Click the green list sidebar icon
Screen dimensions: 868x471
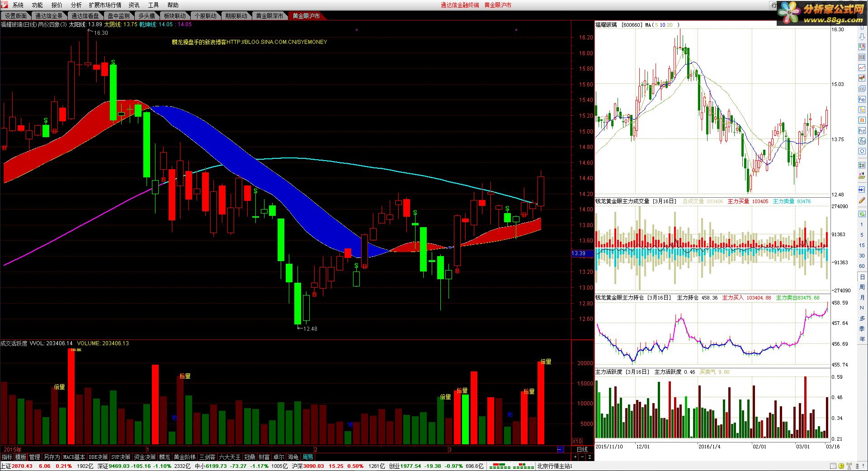coord(862,165)
